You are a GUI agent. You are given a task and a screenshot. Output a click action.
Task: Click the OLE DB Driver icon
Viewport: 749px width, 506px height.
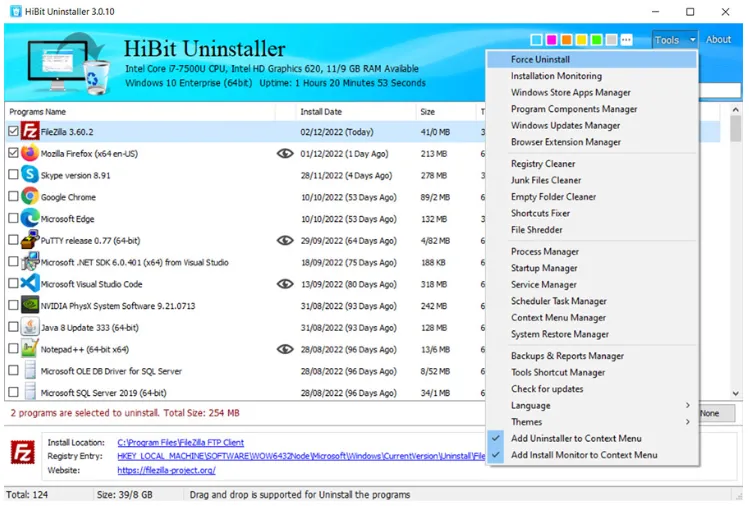click(x=30, y=371)
